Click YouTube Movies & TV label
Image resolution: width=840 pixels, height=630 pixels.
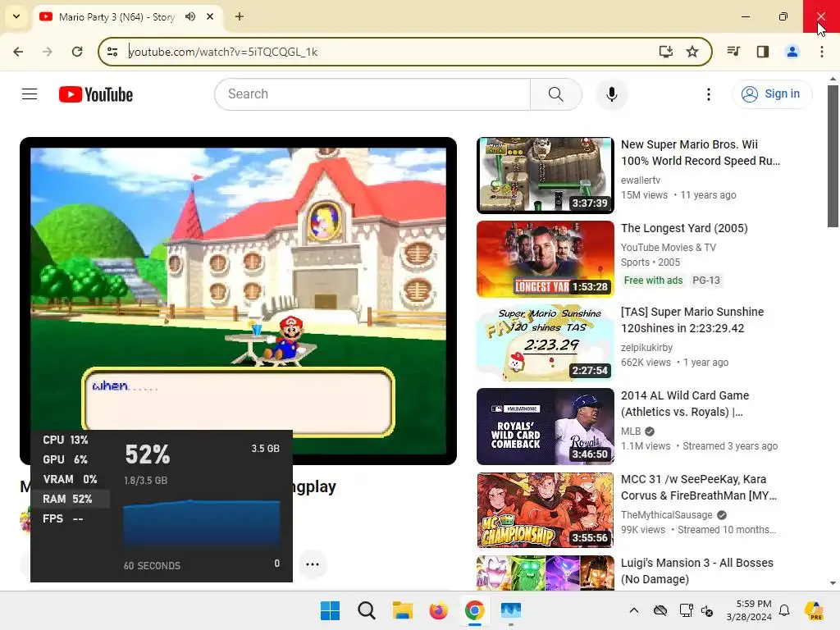tap(668, 248)
